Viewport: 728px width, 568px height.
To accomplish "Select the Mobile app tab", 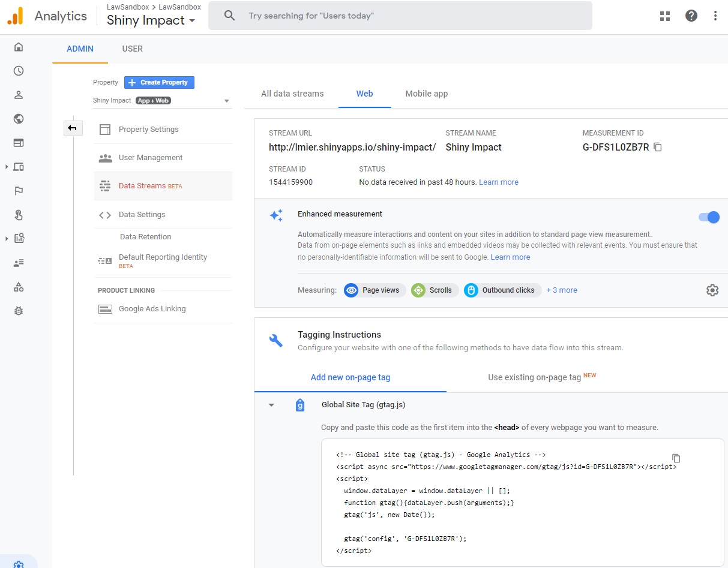I will click(427, 94).
